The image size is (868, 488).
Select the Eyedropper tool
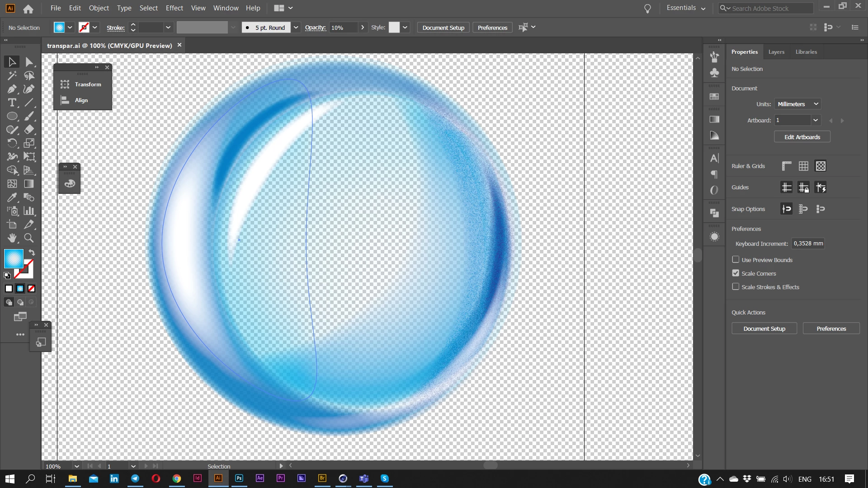pos(12,197)
